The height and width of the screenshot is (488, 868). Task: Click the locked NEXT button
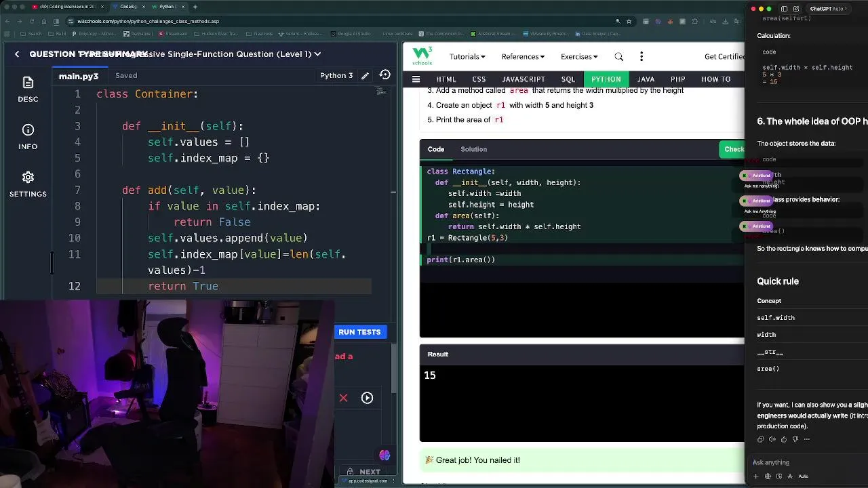(363, 472)
